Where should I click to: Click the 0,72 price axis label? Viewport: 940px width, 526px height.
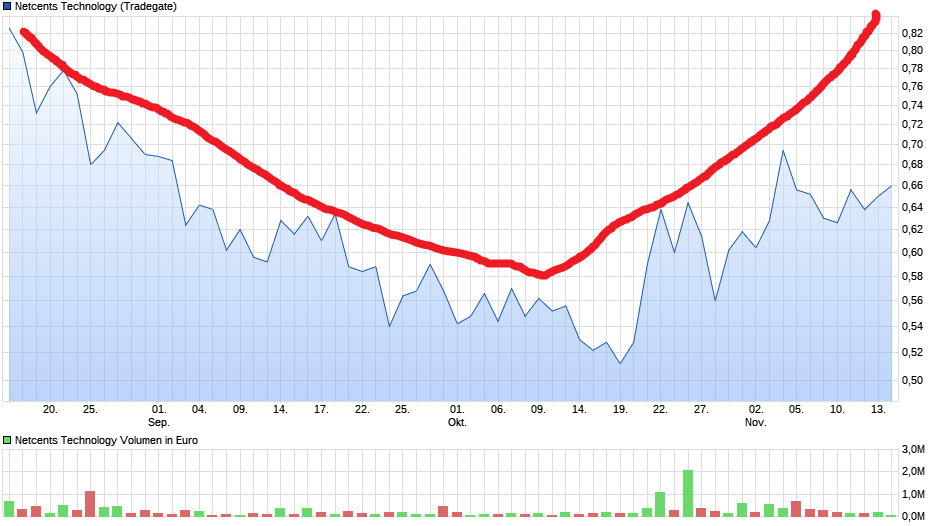pyautogui.click(x=912, y=125)
